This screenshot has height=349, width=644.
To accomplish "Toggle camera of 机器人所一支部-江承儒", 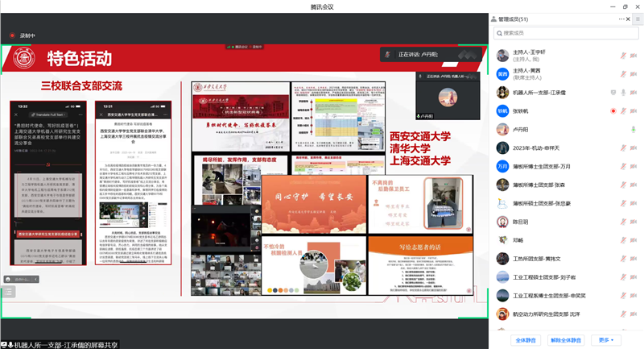I will (x=634, y=93).
